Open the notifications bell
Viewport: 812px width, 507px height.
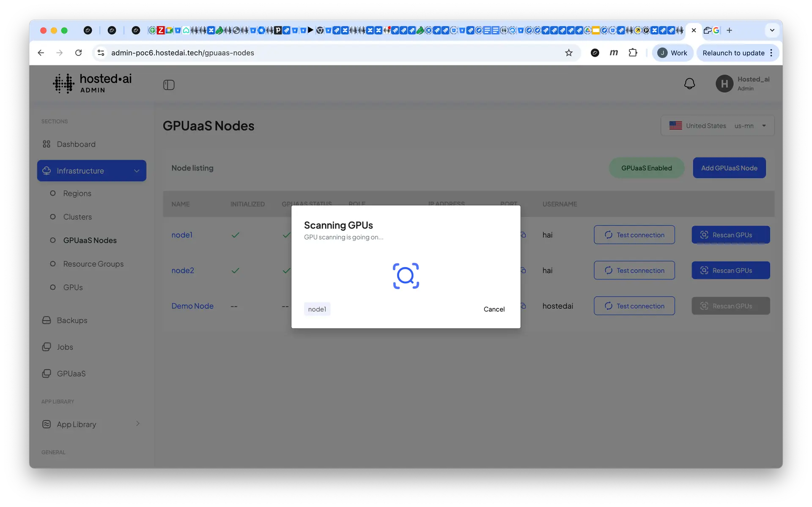pos(689,83)
